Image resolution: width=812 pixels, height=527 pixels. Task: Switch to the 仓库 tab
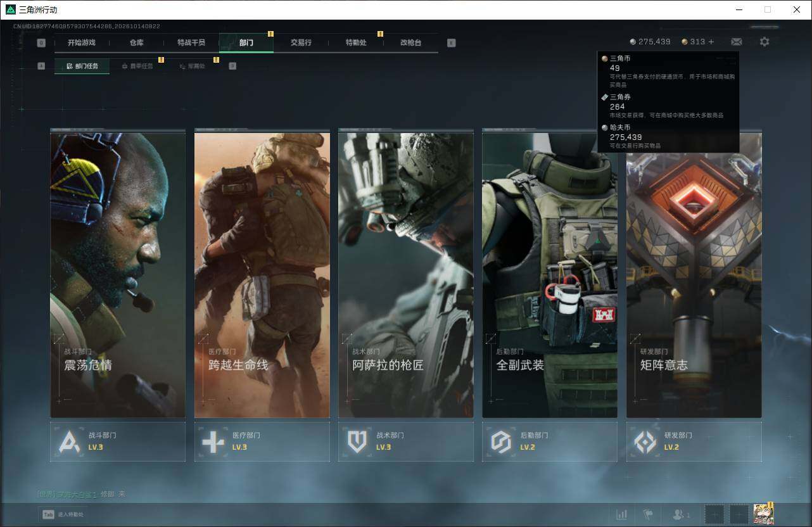(x=137, y=42)
